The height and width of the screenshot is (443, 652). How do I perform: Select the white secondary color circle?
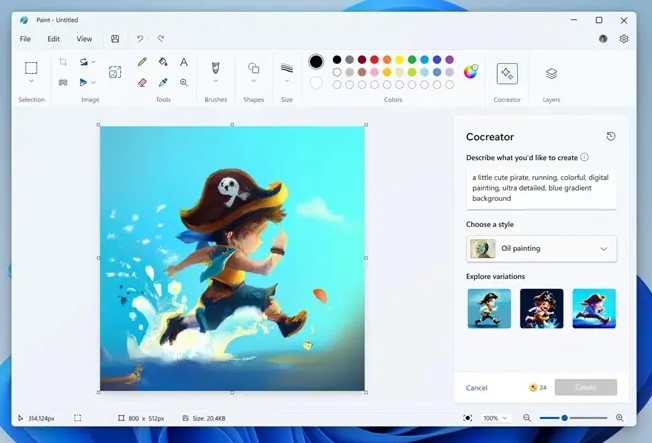[316, 83]
